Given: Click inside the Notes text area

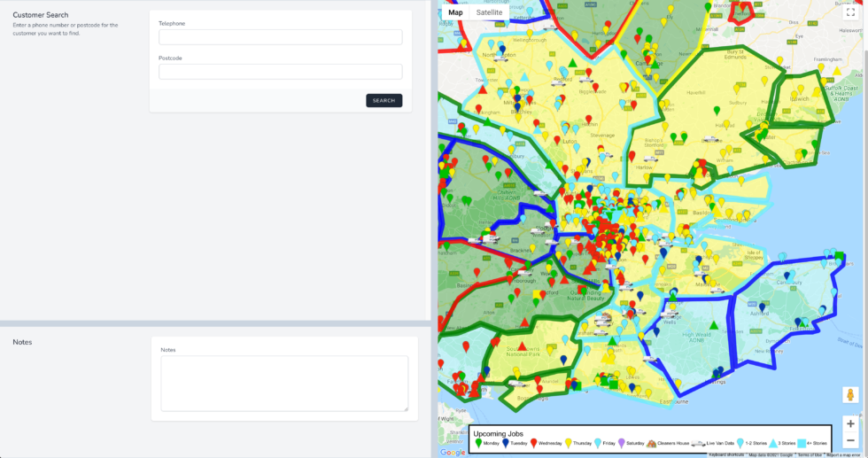Looking at the screenshot, I should (283, 383).
